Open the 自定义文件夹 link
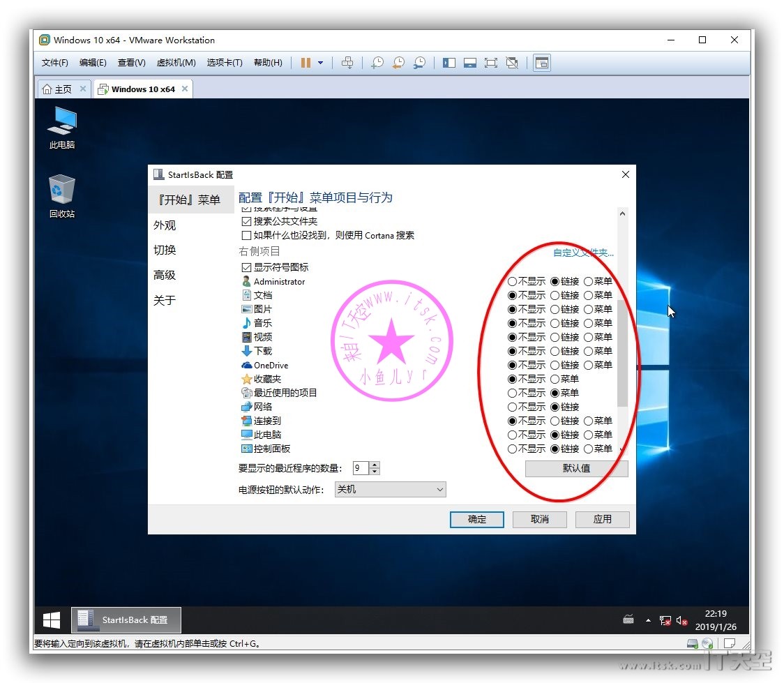The image size is (784, 683). tap(583, 253)
